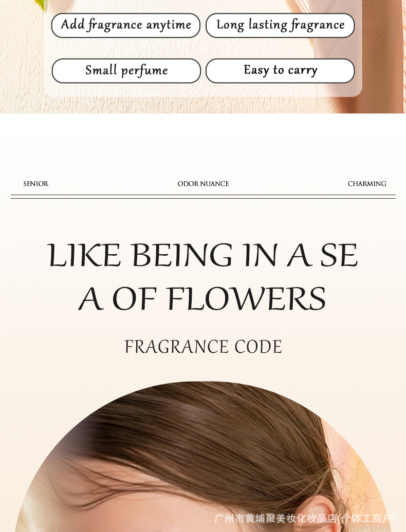Click the SENIOR header label
The height and width of the screenshot is (532, 406).
(x=35, y=183)
